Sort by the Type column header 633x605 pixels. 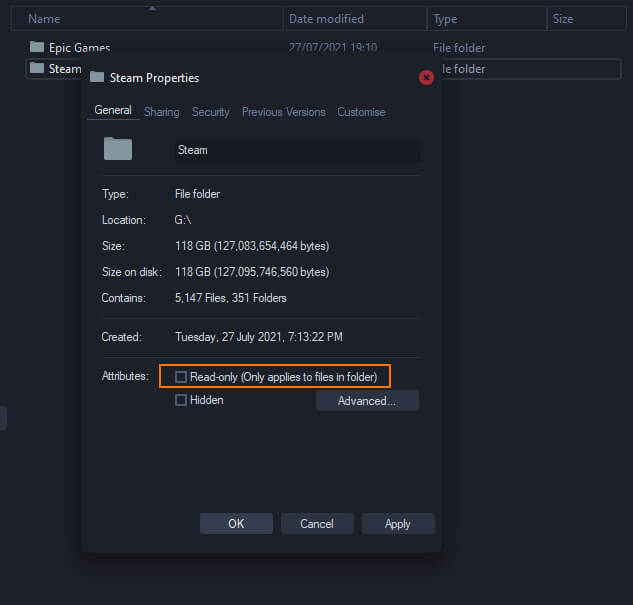coord(487,19)
